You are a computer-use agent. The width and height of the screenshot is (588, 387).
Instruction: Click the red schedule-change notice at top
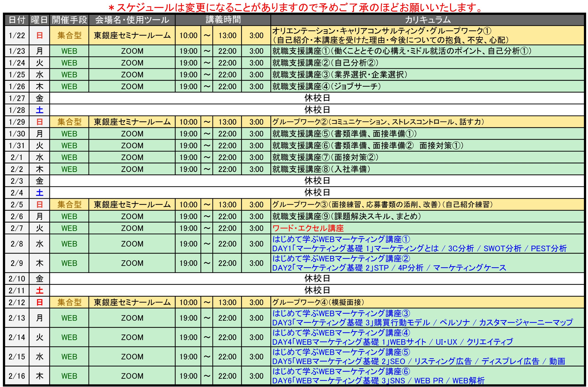pos(295,7)
